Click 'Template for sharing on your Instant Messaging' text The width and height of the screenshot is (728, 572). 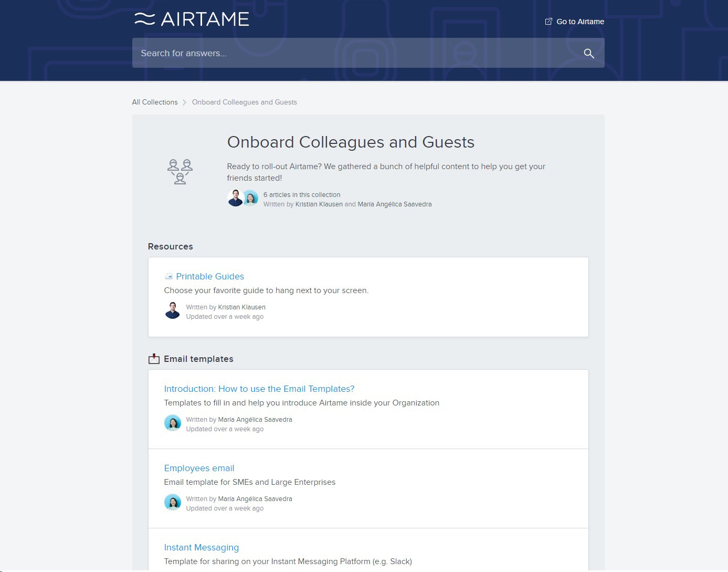coord(288,561)
